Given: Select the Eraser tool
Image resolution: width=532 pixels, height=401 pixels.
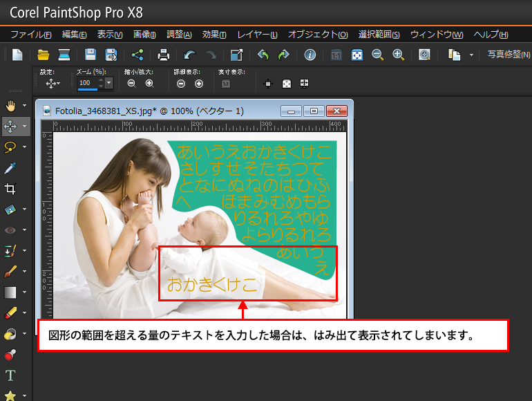Looking at the screenshot, I should 10,313.
